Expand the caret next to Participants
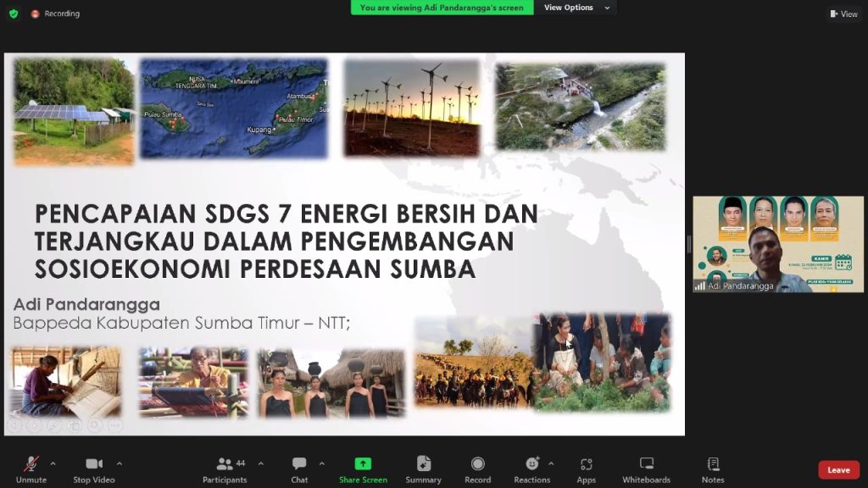The width and height of the screenshot is (868, 488). [260, 463]
